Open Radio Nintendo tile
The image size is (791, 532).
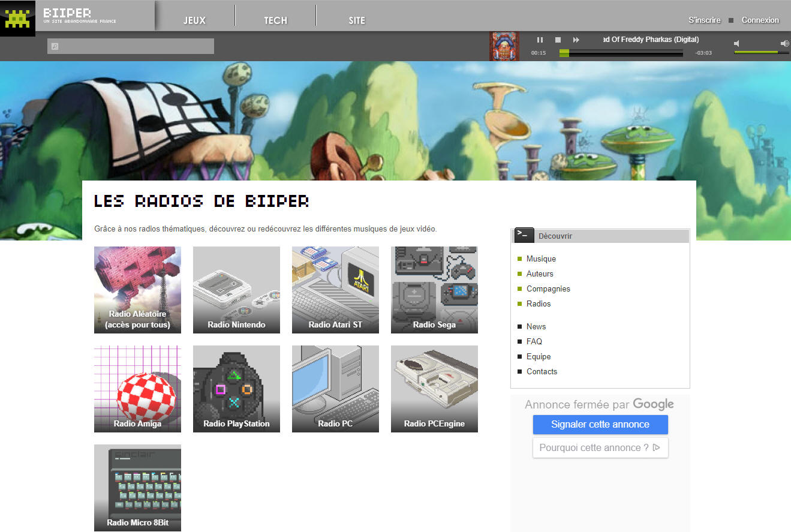236,290
